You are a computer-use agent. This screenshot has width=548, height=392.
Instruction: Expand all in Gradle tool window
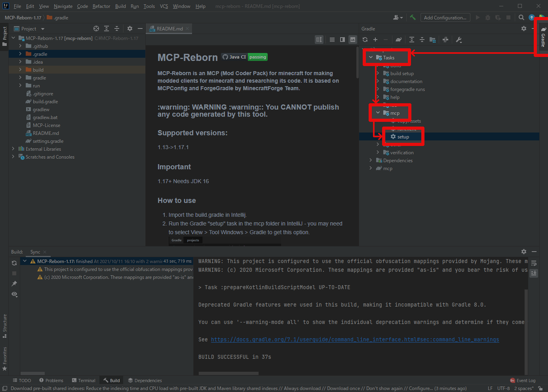click(412, 40)
